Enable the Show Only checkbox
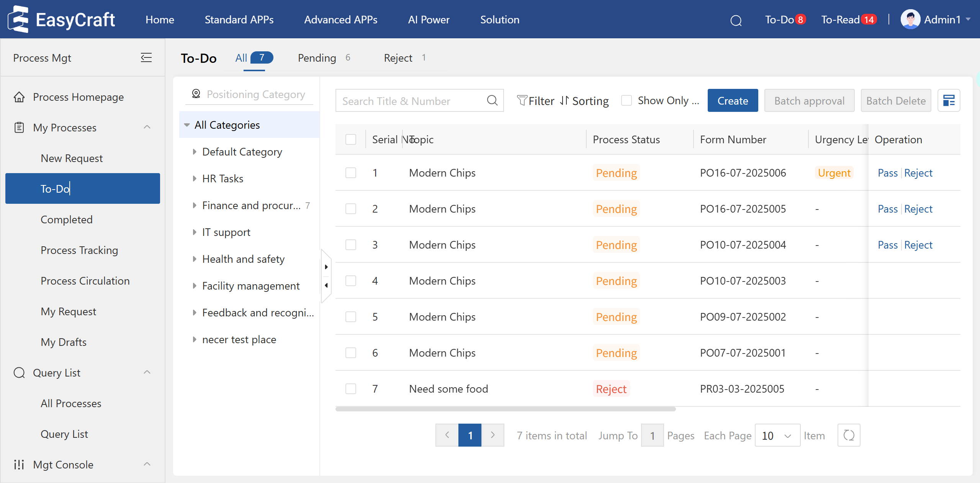 coord(627,101)
